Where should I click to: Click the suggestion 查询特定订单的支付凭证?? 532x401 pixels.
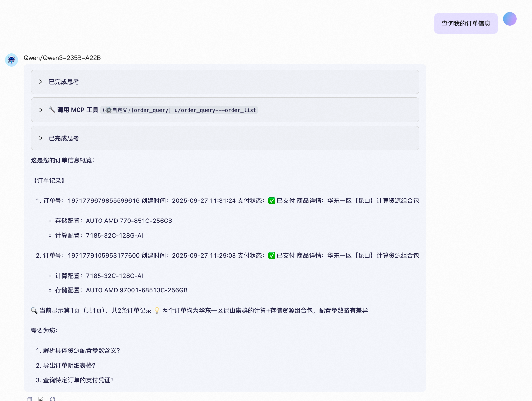(x=78, y=380)
